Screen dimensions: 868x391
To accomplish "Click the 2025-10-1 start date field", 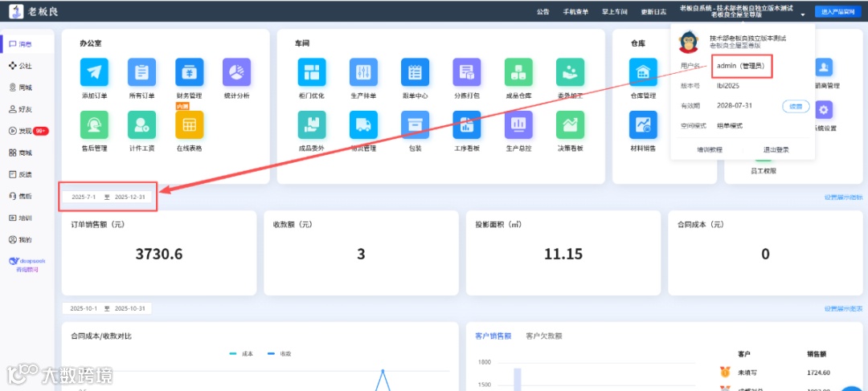I will [84, 308].
